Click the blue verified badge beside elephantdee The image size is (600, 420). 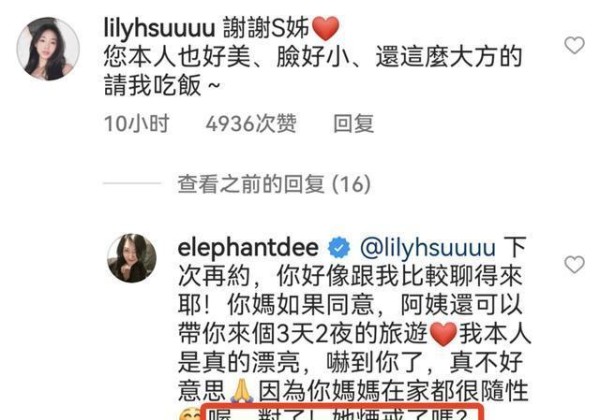pos(339,248)
